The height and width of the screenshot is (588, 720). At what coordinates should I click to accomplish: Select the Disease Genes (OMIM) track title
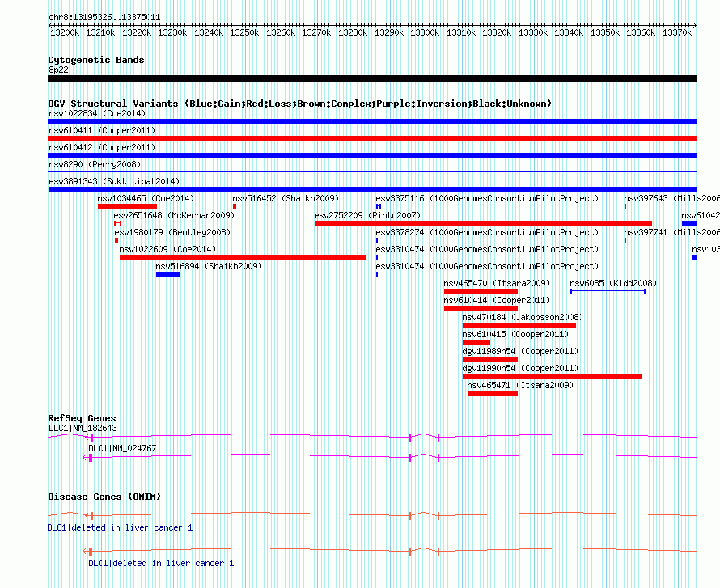(x=104, y=497)
